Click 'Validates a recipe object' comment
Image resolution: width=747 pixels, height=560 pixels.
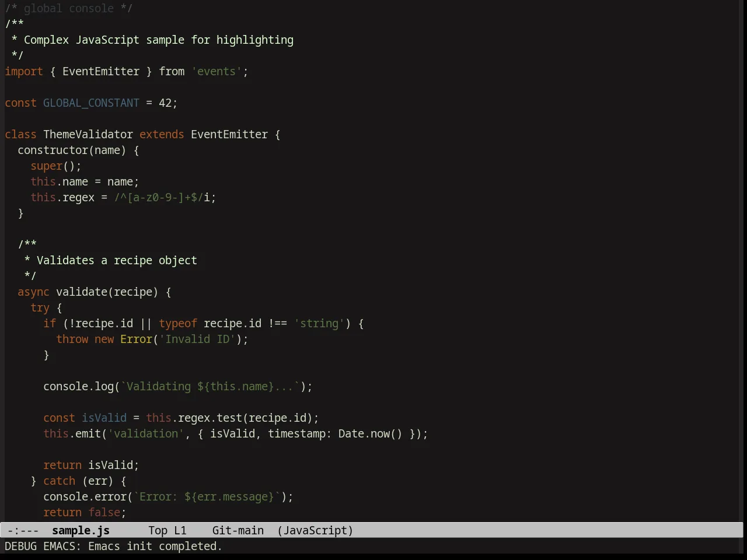[x=117, y=260]
